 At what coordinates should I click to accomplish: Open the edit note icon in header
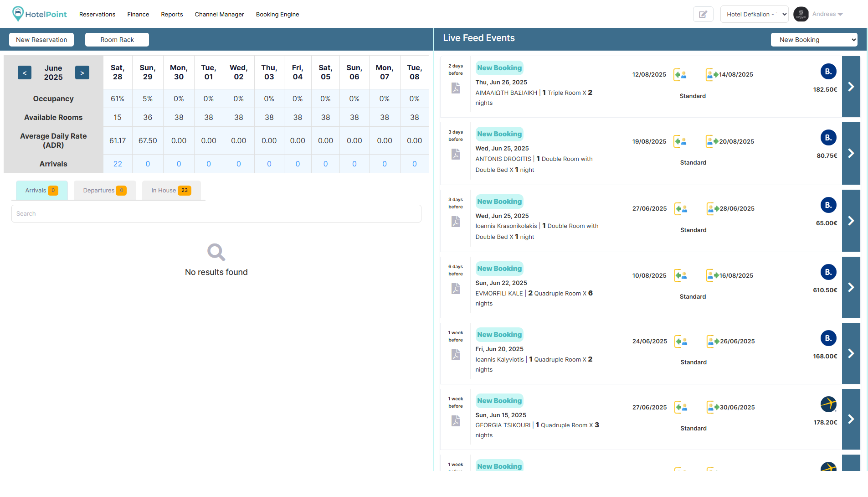pyautogui.click(x=703, y=14)
